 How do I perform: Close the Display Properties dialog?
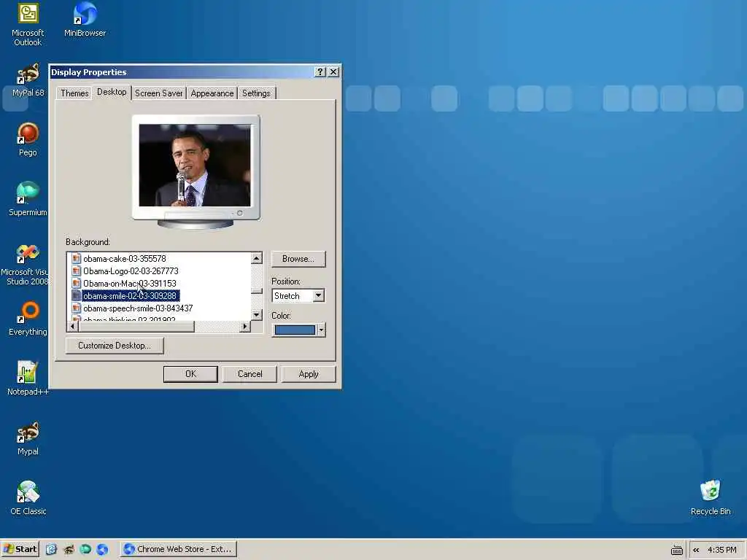(333, 72)
